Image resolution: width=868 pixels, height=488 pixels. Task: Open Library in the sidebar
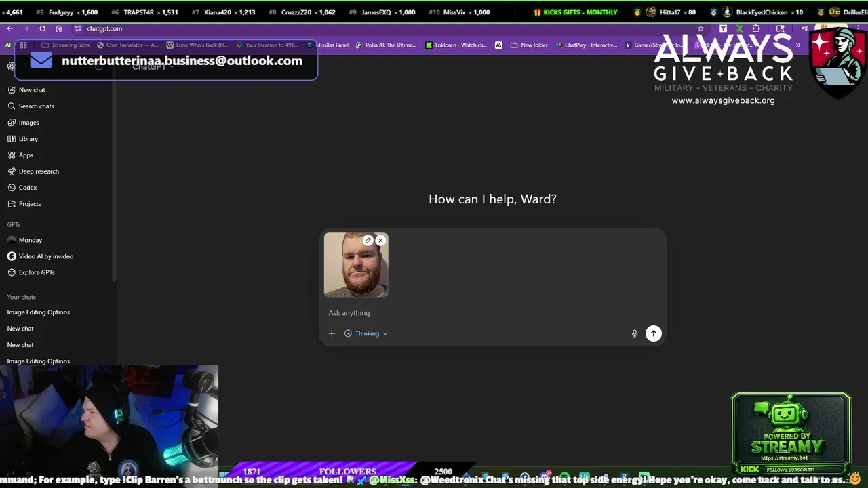click(x=23, y=138)
